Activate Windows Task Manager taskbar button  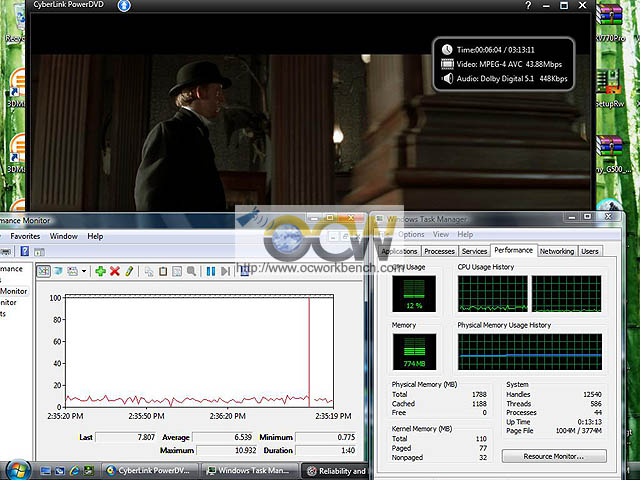(250, 471)
